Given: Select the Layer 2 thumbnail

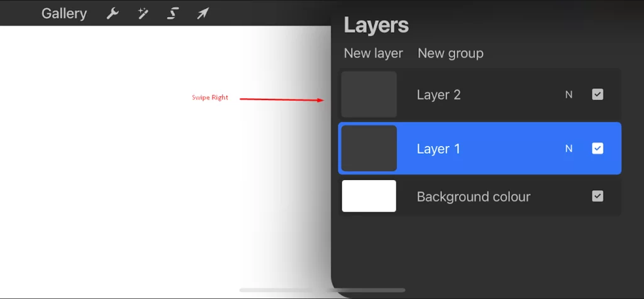Looking at the screenshot, I should (x=369, y=94).
